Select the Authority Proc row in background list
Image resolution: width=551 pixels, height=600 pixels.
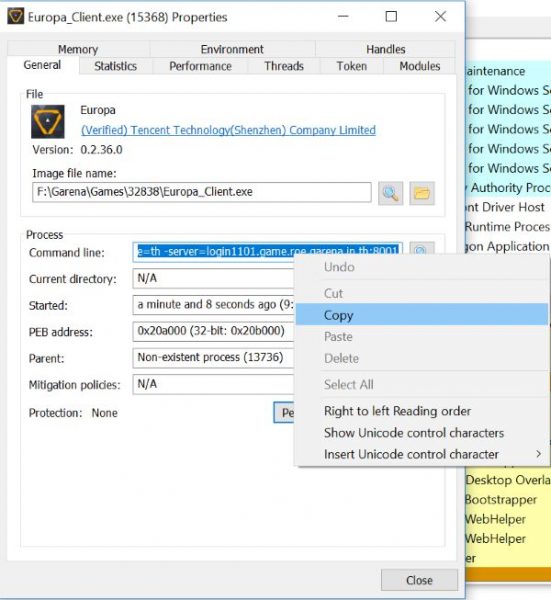pyautogui.click(x=508, y=188)
